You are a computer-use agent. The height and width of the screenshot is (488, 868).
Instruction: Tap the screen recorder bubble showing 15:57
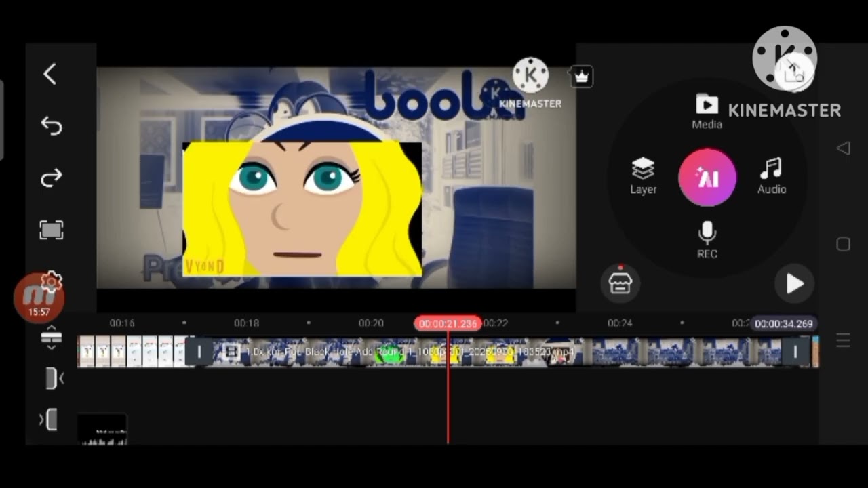[x=39, y=298]
